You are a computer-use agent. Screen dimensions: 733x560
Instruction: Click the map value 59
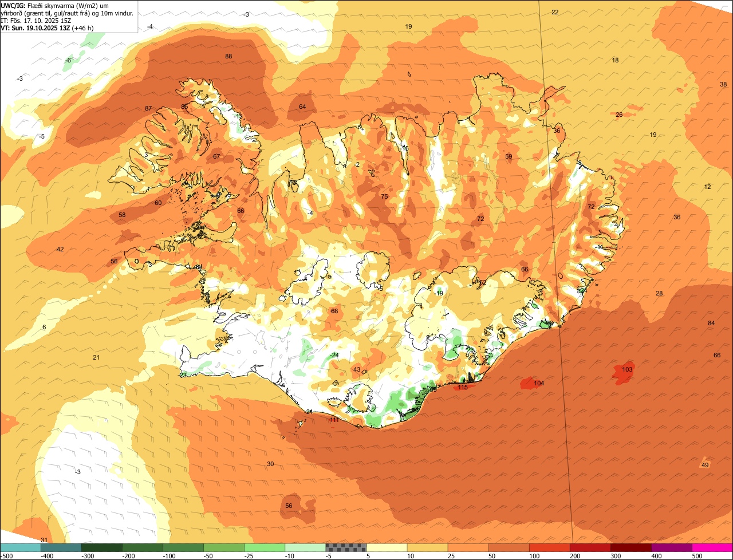tap(509, 156)
